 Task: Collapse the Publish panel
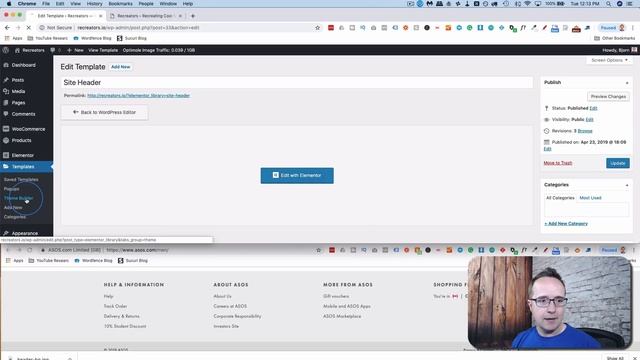click(x=627, y=83)
